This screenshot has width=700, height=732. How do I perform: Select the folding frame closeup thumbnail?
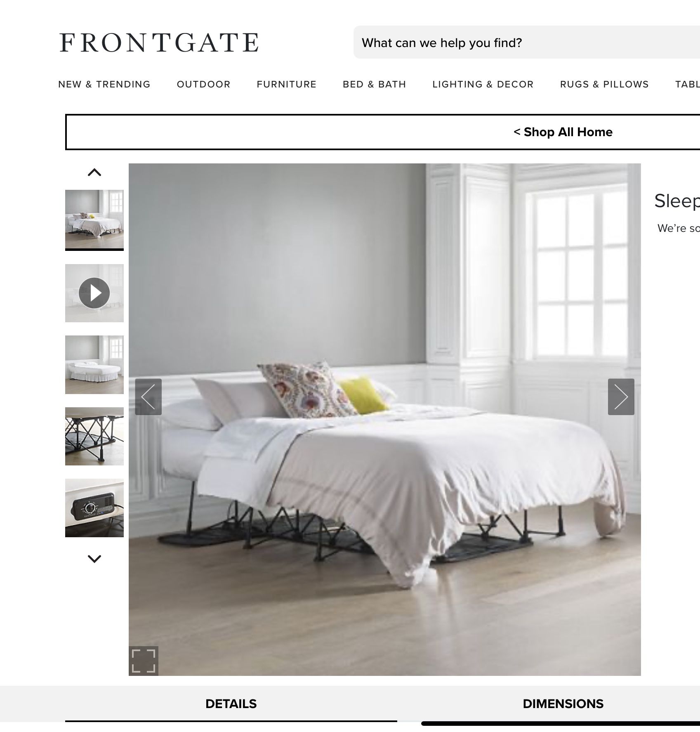[94, 436]
